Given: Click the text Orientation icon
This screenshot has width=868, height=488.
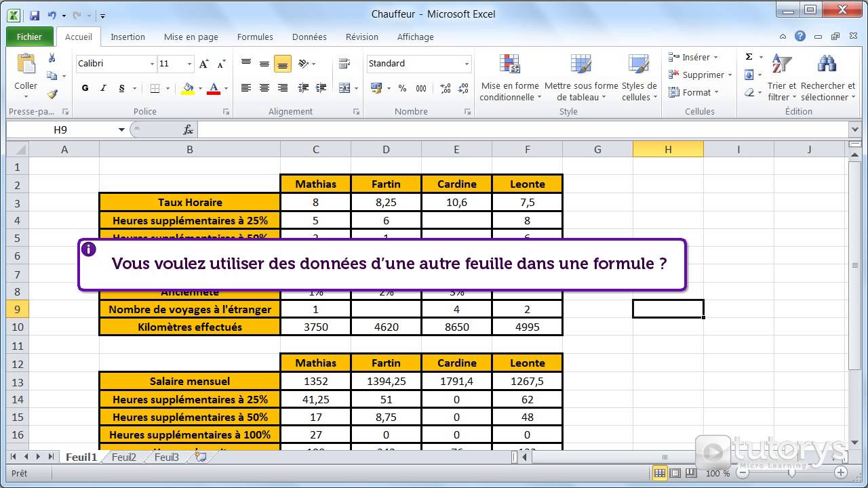Looking at the screenshot, I should pyautogui.click(x=303, y=64).
